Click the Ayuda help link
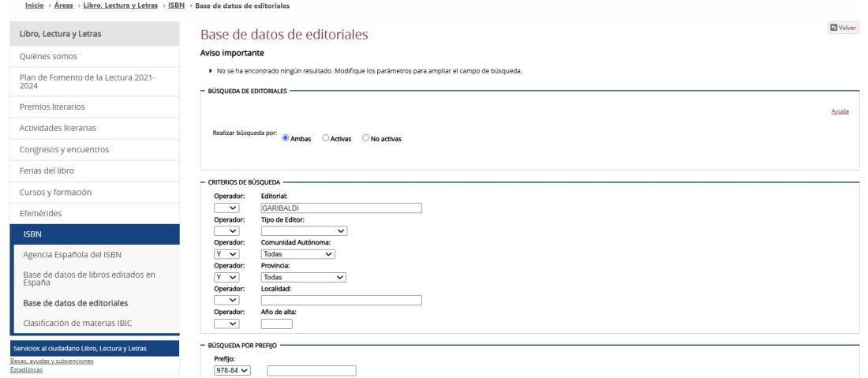This screenshot has height=378, width=868. 840,112
